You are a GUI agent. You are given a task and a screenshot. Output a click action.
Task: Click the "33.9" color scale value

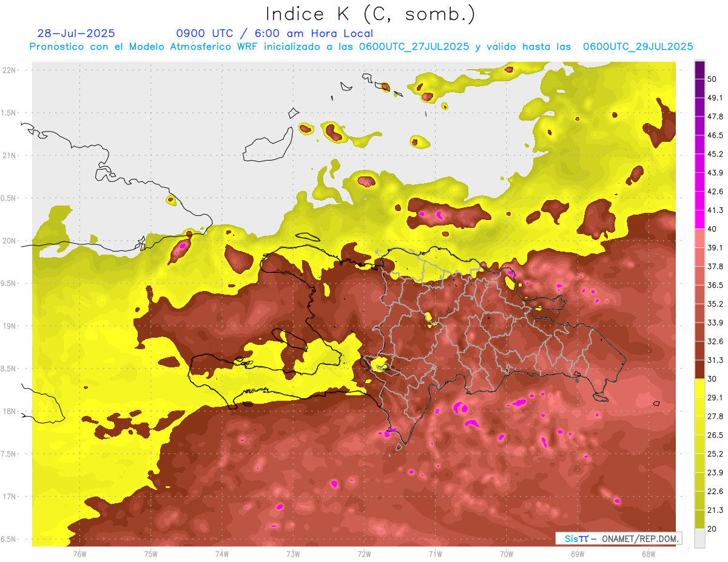click(715, 323)
